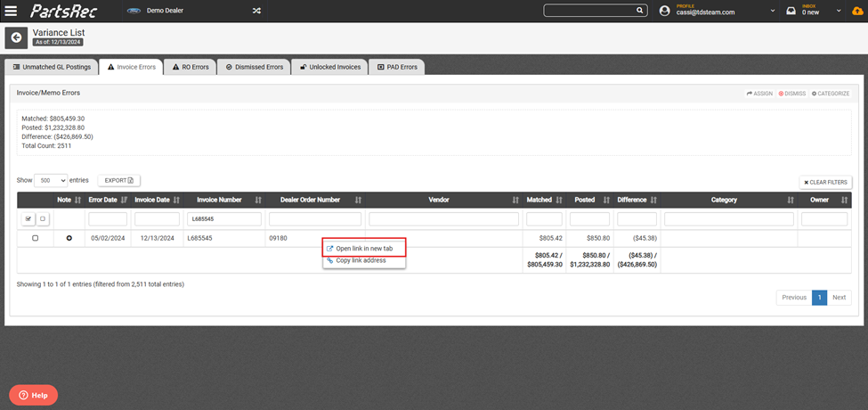Screen dimensions: 868x410
Task: Sort by Owner column arrows
Action: [844, 200]
